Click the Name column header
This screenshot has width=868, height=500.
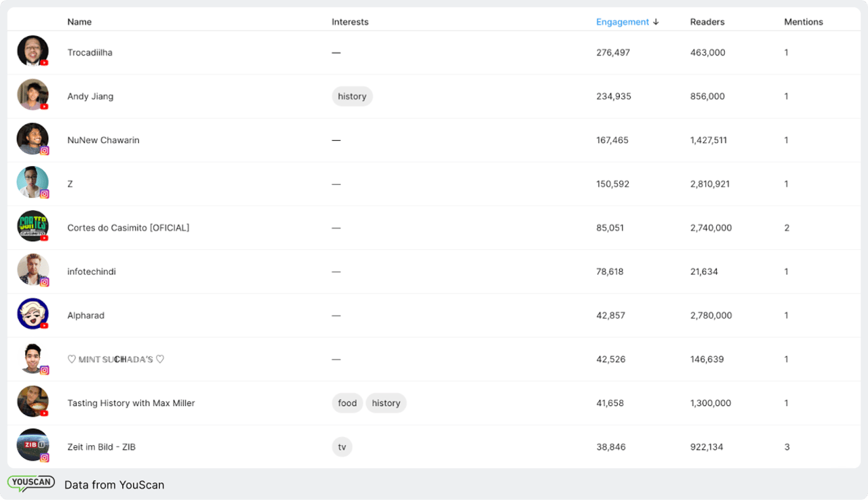[x=79, y=22]
